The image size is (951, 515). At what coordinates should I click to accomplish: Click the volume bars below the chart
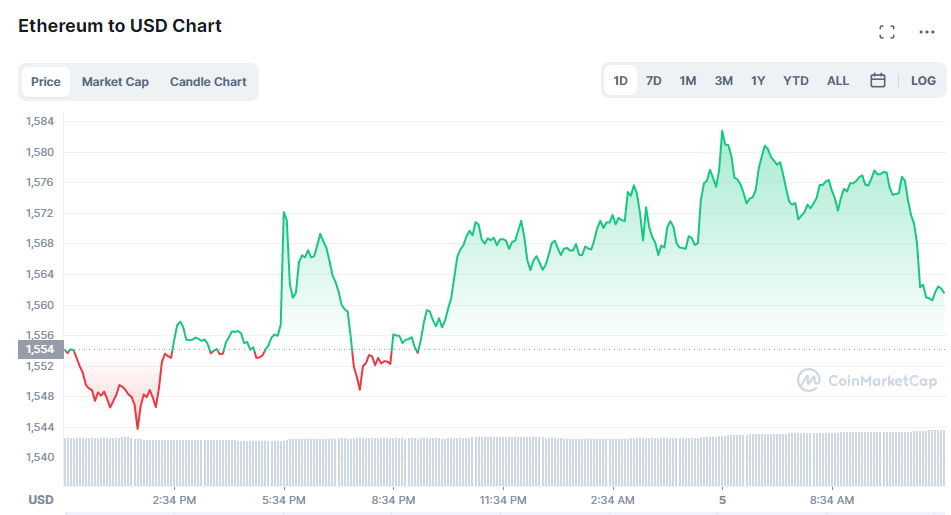pos(505,461)
